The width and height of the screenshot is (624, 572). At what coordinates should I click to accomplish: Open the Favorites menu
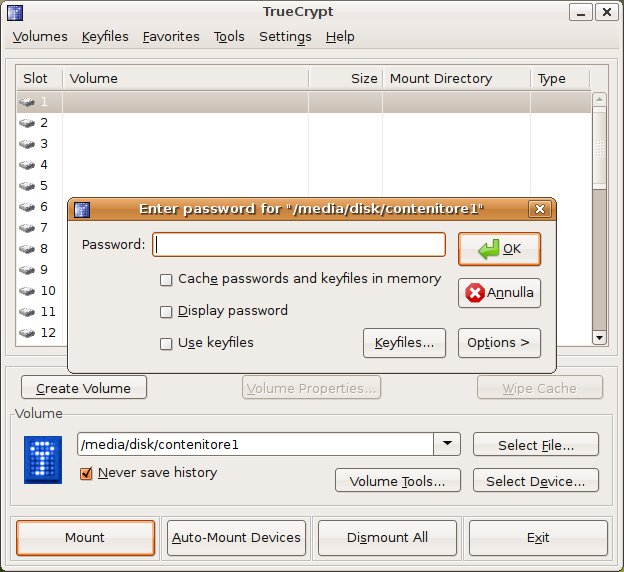click(x=170, y=37)
